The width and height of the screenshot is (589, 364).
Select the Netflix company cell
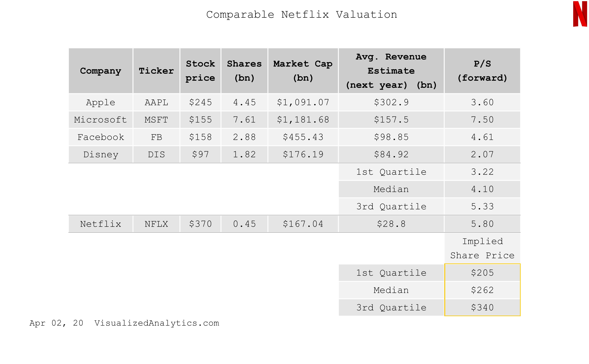click(101, 224)
